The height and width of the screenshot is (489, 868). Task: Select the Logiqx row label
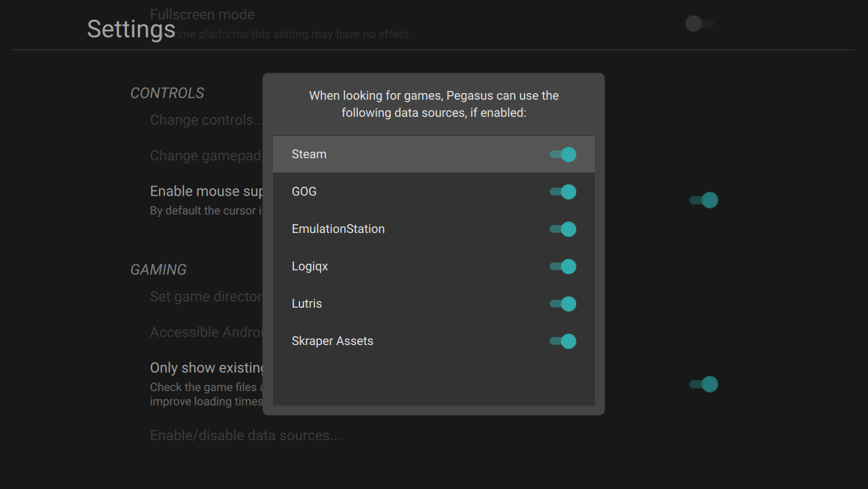310,266
